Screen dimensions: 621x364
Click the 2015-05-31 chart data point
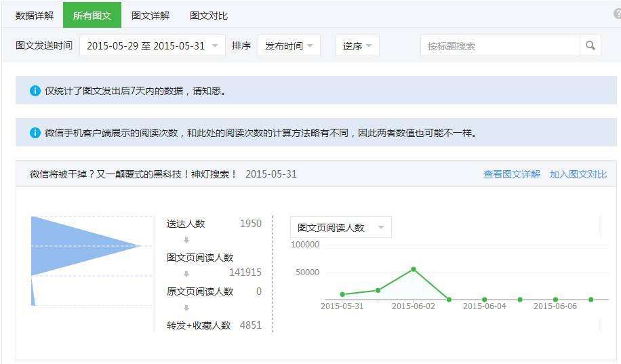click(x=342, y=294)
